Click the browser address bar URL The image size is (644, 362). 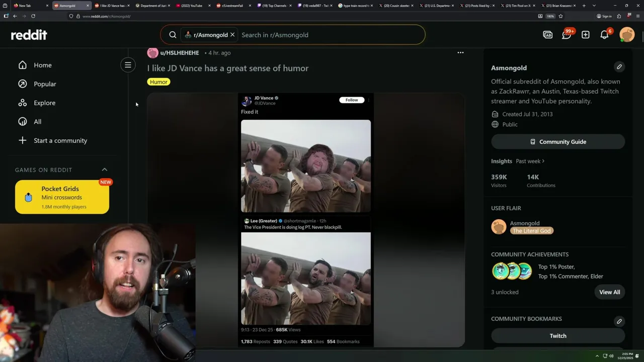click(106, 16)
